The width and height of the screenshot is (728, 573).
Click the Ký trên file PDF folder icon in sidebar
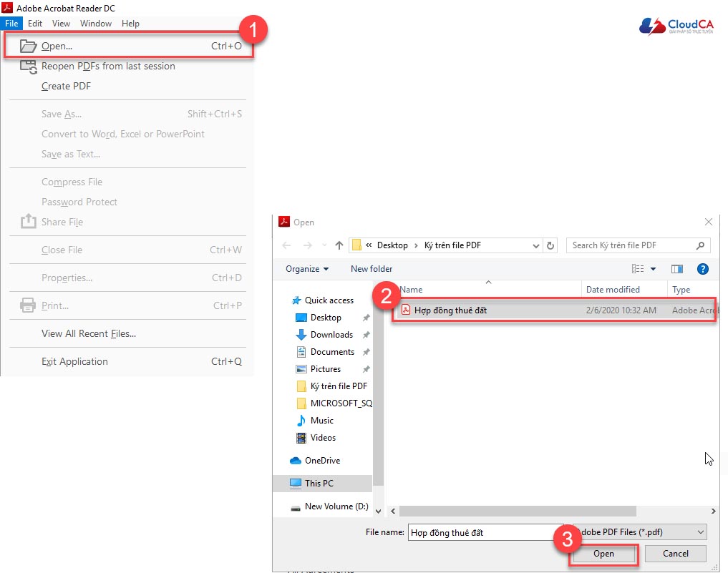pyautogui.click(x=301, y=386)
